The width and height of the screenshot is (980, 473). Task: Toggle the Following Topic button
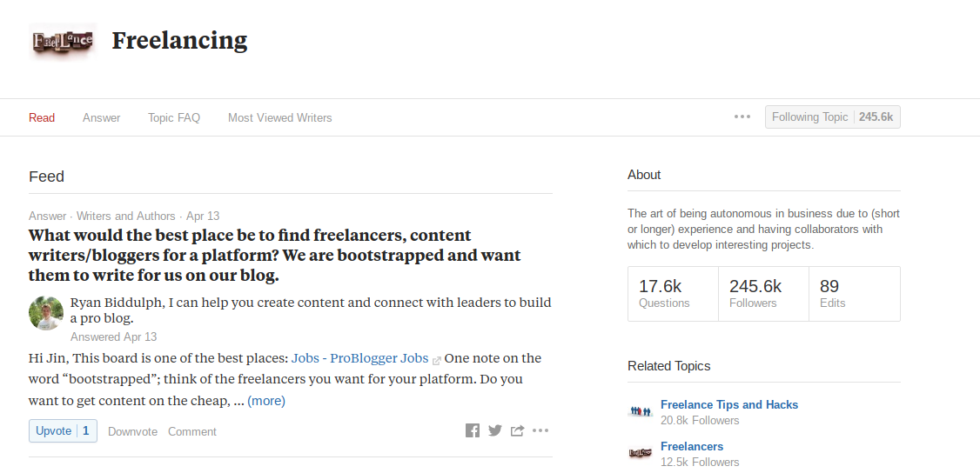coord(833,117)
